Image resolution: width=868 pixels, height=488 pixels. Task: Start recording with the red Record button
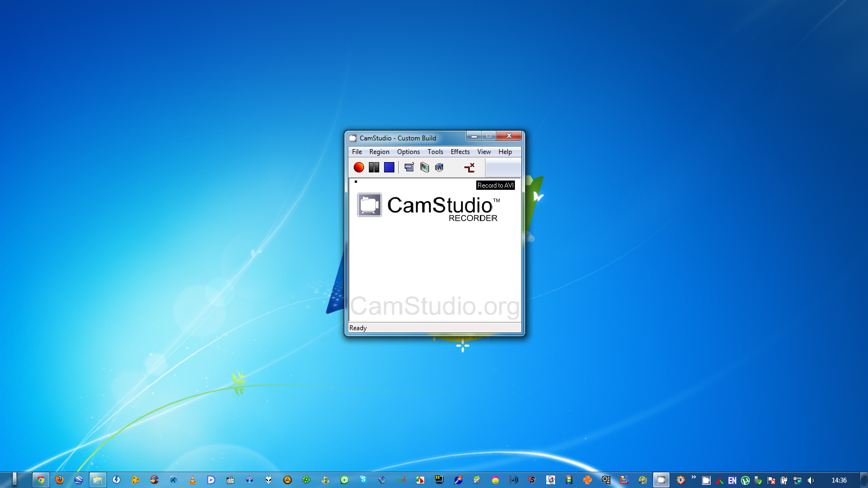359,168
